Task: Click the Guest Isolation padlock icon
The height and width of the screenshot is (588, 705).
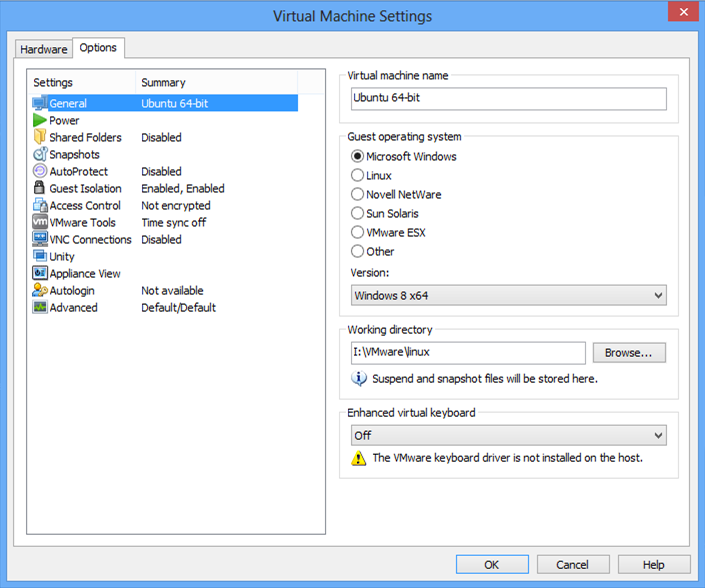Action: coord(40,187)
